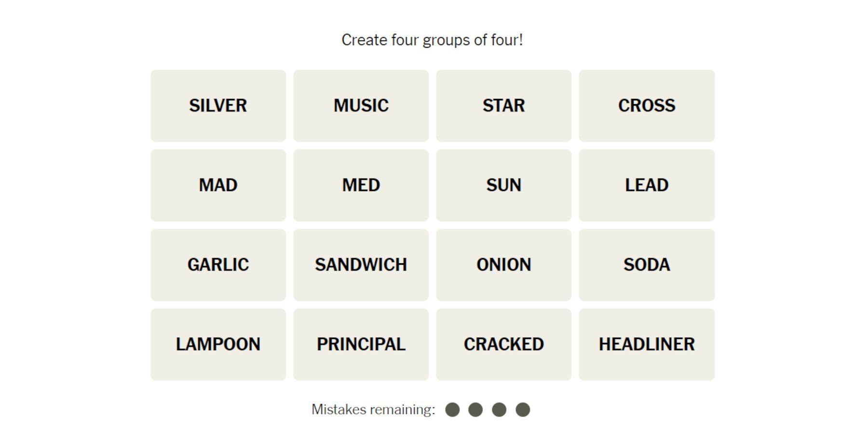Viewport: 868px width, 434px height.
Task: Choose the CROSS tile
Action: (x=647, y=106)
